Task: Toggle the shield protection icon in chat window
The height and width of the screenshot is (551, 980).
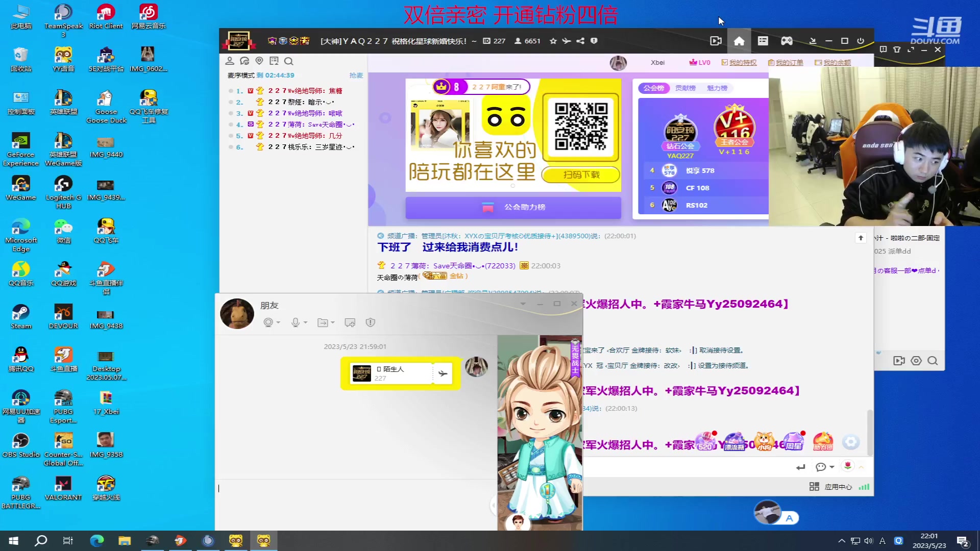Action: click(371, 322)
